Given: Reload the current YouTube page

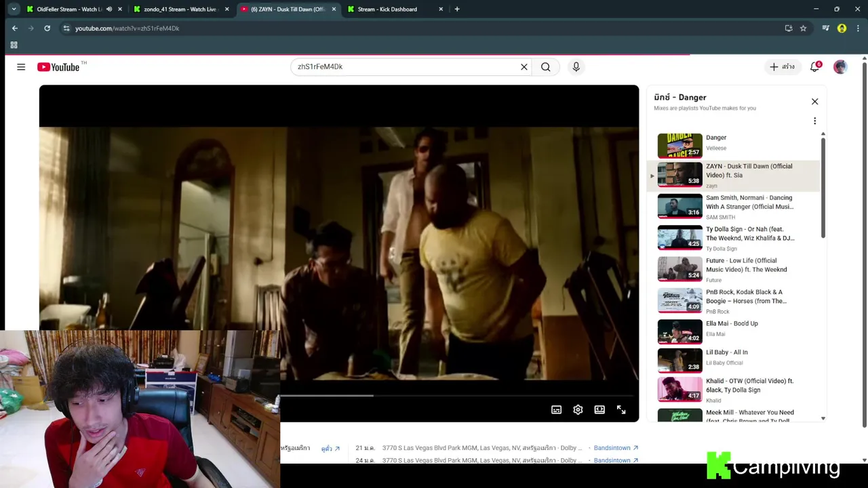Looking at the screenshot, I should pyautogui.click(x=47, y=28).
